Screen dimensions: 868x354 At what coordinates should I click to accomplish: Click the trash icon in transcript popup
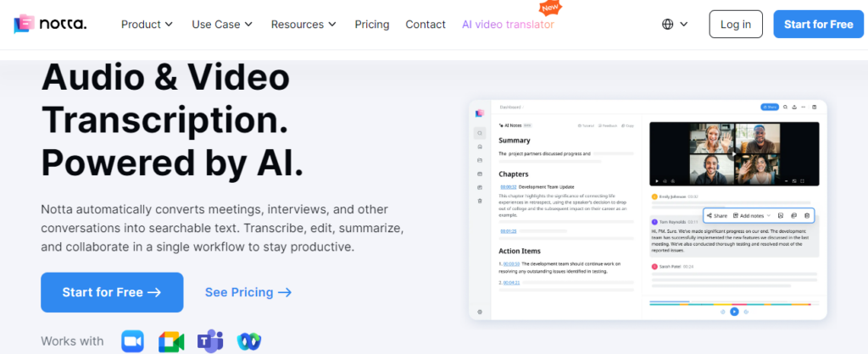(x=807, y=216)
